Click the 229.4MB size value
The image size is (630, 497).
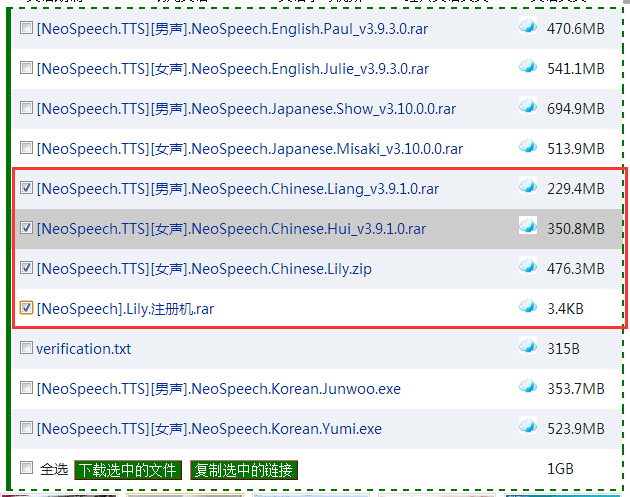(576, 189)
